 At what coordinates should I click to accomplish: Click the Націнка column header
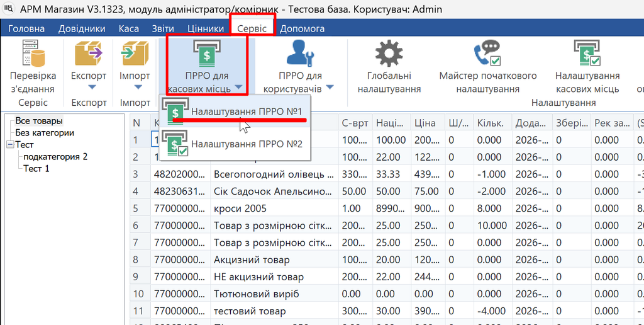(x=391, y=123)
